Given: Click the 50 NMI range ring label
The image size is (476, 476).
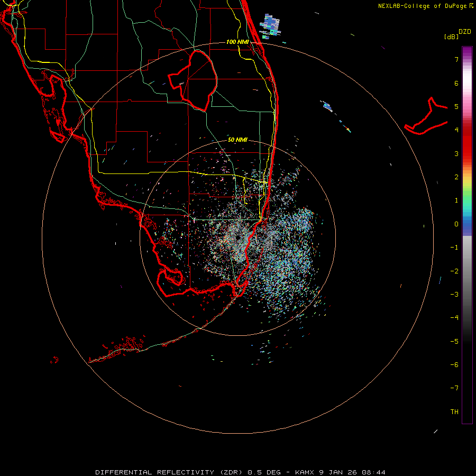Looking at the screenshot, I should [x=237, y=140].
